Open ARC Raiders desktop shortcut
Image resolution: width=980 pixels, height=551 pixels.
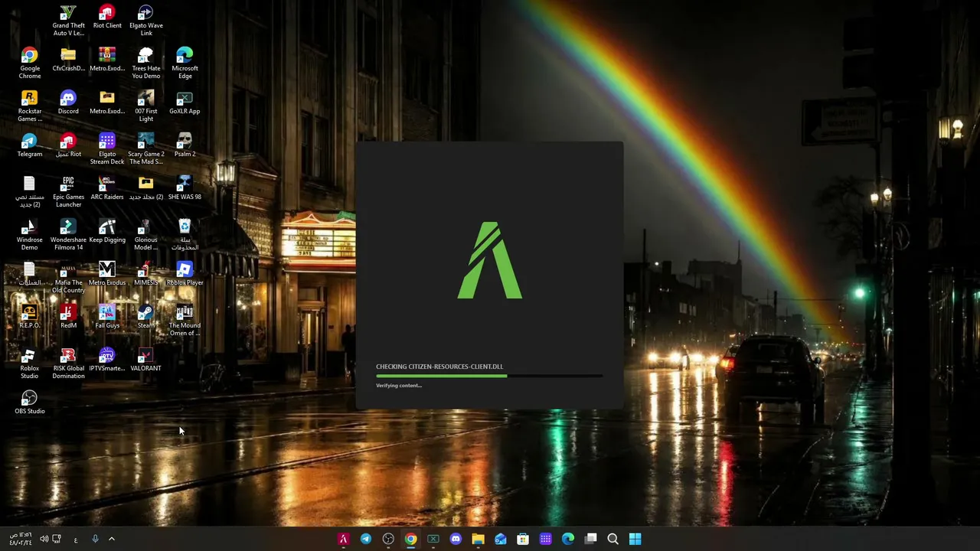click(106, 188)
